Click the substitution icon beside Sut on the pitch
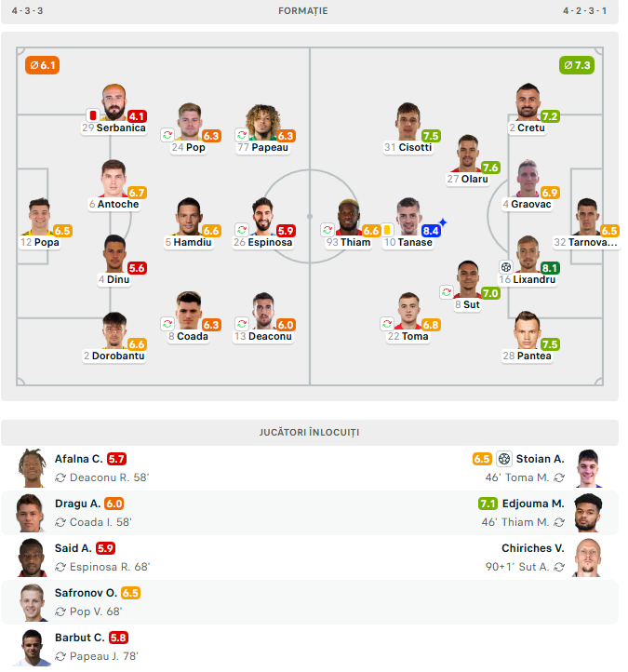 pyautogui.click(x=447, y=292)
